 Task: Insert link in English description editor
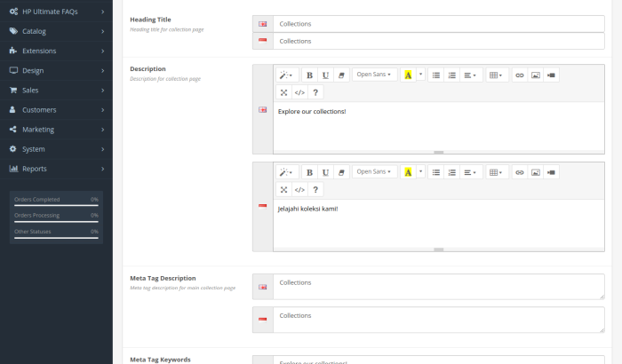tap(520, 75)
